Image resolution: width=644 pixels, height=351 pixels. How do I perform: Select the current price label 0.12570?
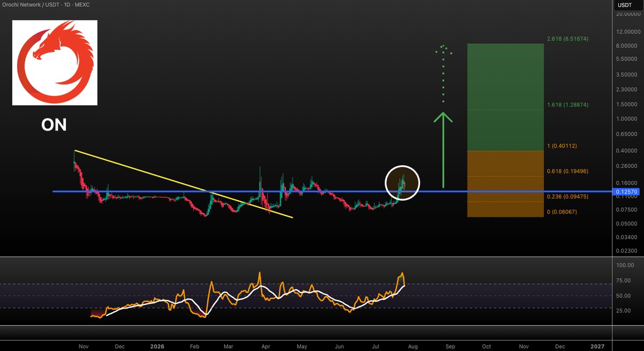(625, 192)
